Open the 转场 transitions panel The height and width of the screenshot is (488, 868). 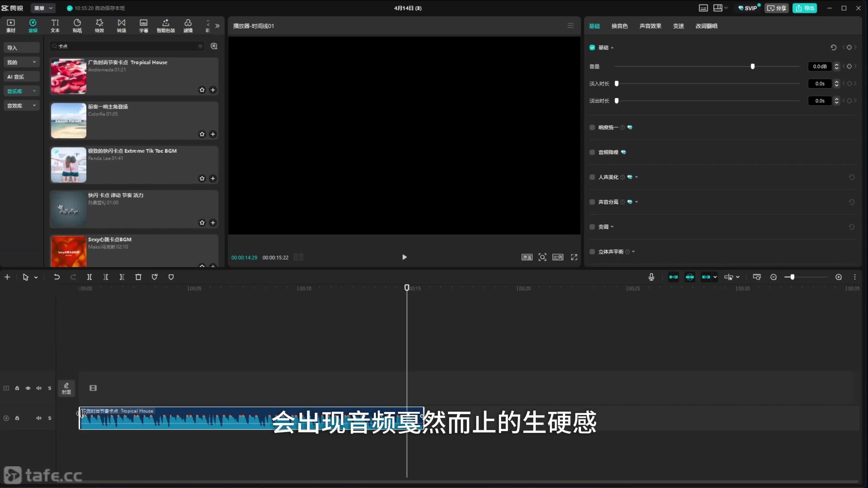pos(121,26)
